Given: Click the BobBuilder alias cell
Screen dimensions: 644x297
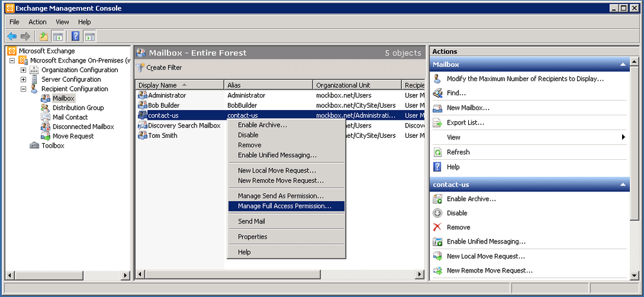Looking at the screenshot, I should (x=242, y=105).
